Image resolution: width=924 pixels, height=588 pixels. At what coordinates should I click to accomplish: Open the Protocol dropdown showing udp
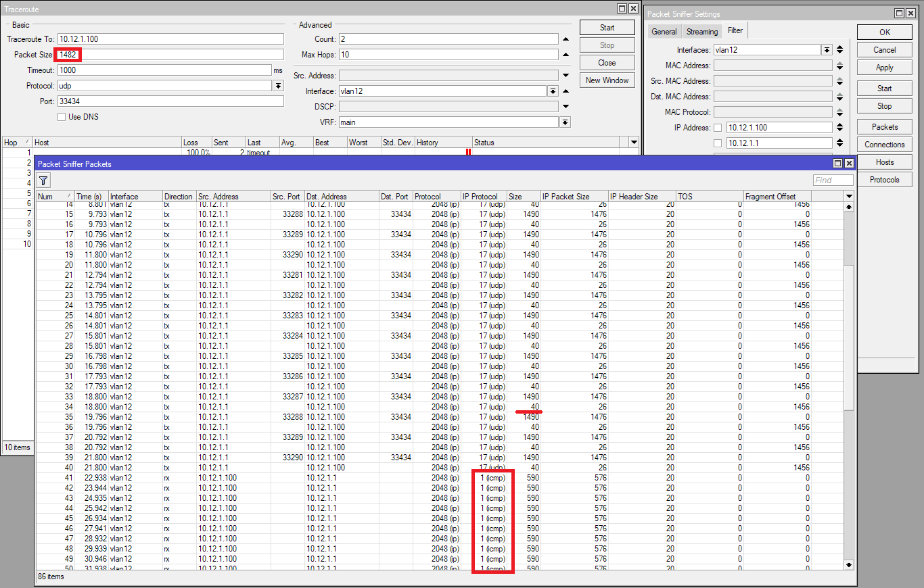(x=278, y=86)
